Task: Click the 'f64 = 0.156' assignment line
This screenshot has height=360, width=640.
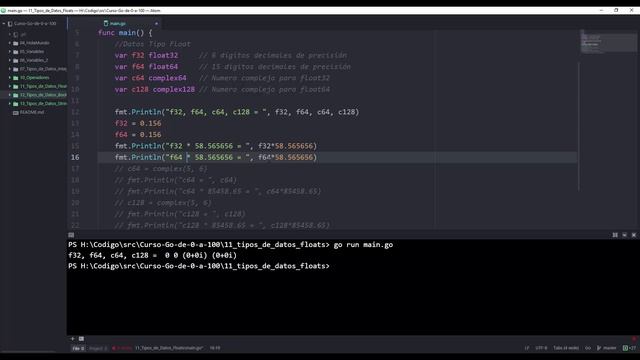Action: click(x=138, y=135)
